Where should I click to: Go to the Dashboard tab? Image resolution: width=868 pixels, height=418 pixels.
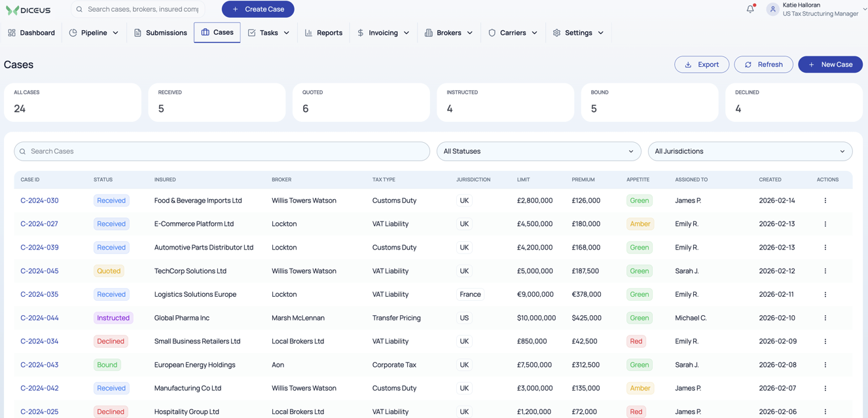coord(31,33)
